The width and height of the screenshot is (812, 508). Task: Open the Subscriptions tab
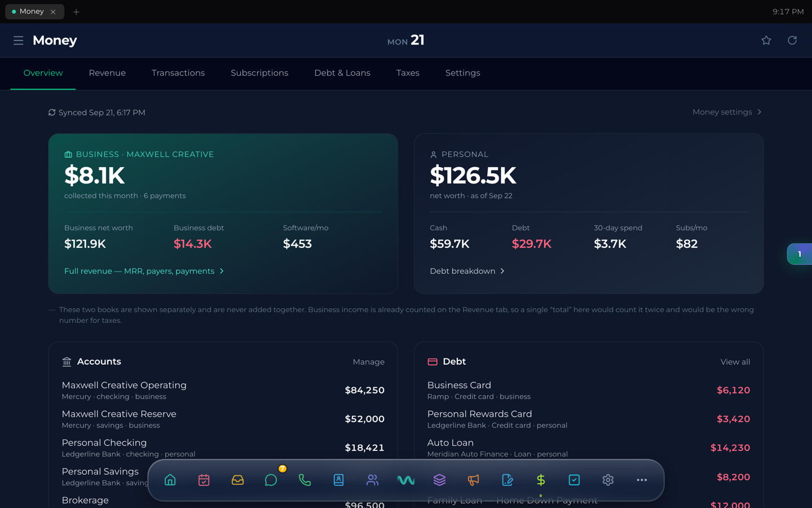point(259,73)
